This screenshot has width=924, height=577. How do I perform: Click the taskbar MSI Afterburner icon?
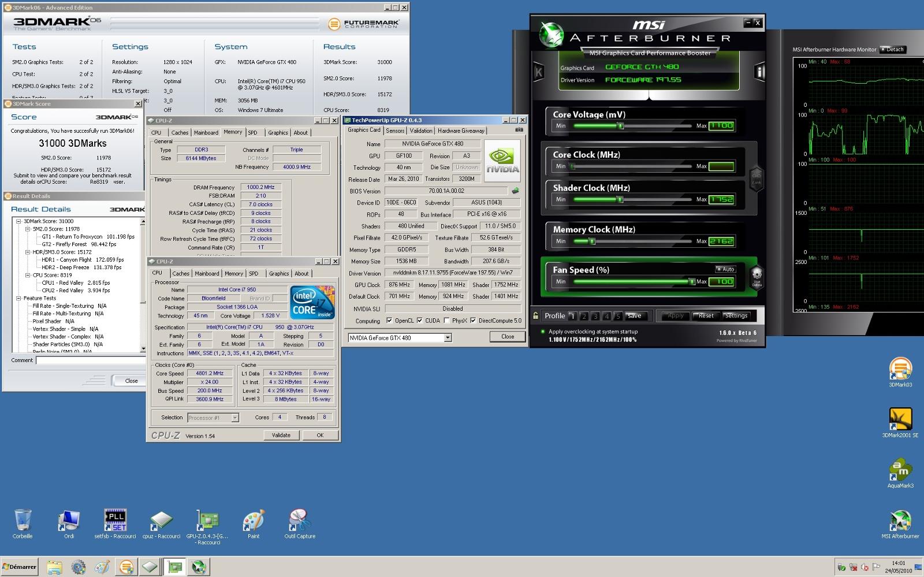[x=199, y=567]
